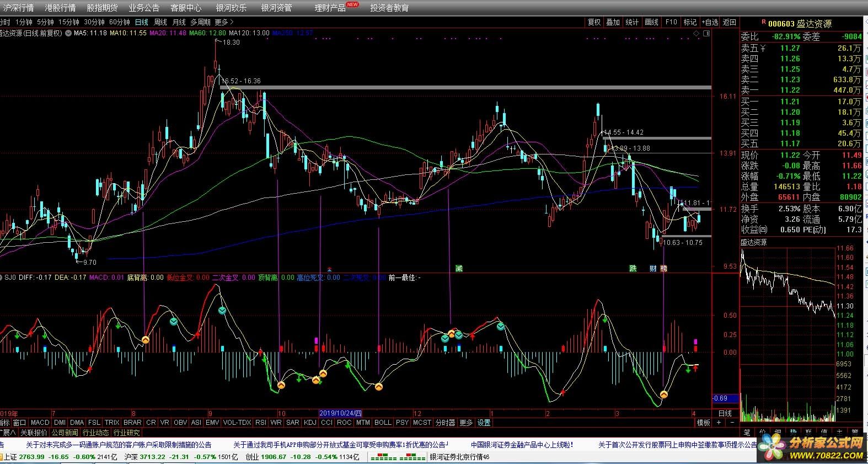Switch to 周线 weekly period
The height and width of the screenshot is (464, 868).
[x=160, y=22]
